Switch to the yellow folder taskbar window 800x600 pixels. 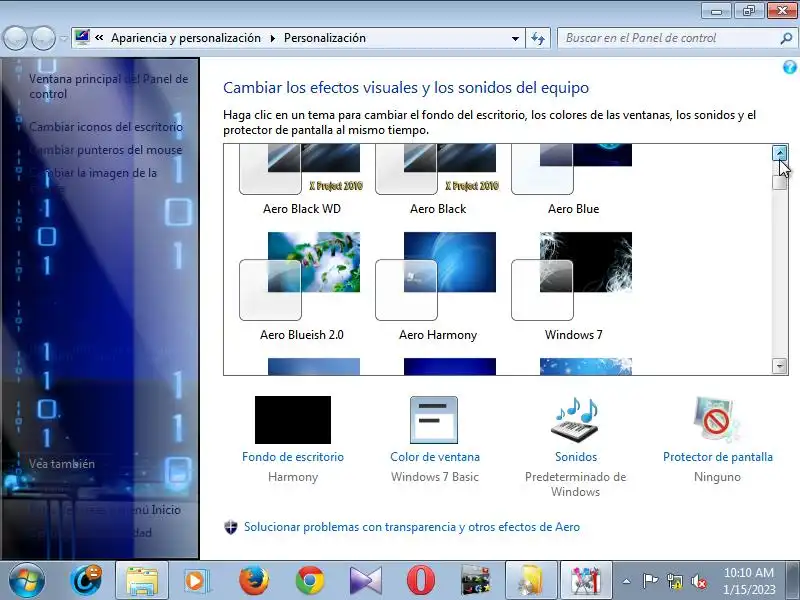click(531, 581)
